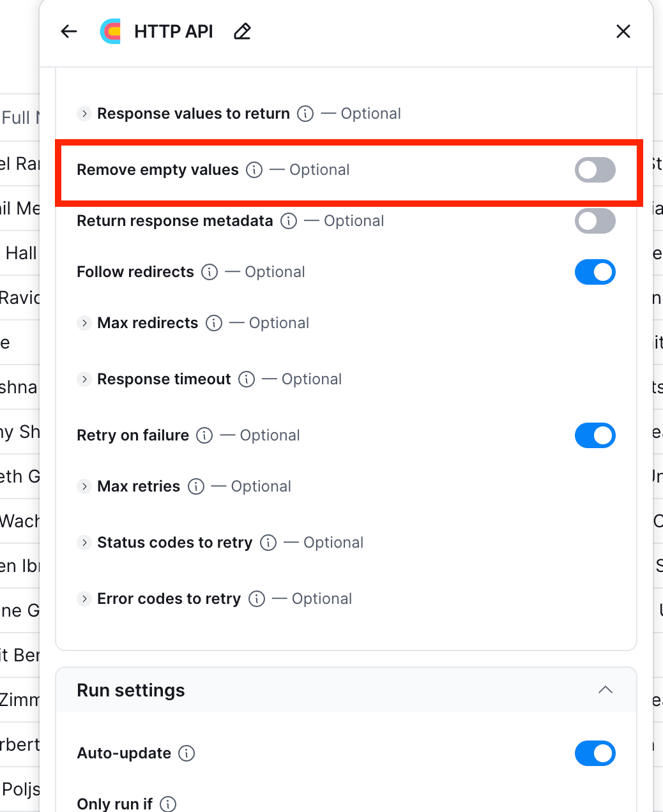Collapse the Run settings section
The height and width of the screenshot is (812, 663).
[x=605, y=690]
